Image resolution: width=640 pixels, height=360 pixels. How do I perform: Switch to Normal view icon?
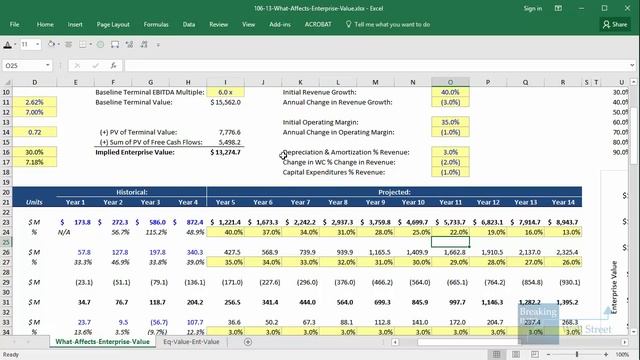pos(496,354)
